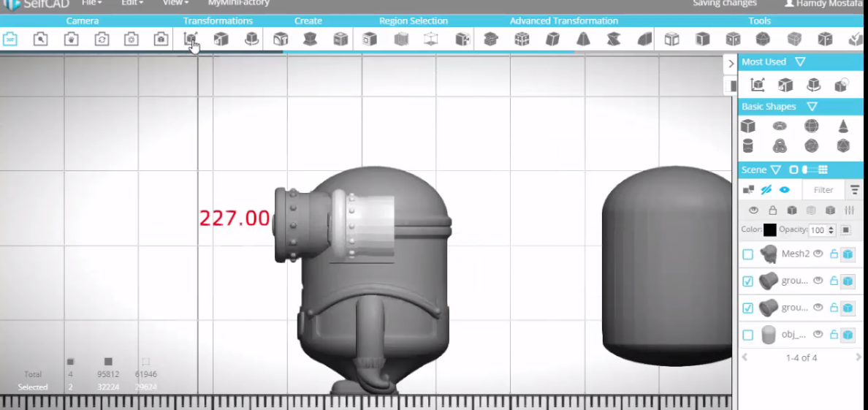The image size is (868, 410).
Task: Select the Move tool in Transformations toolbar
Action: pyautogui.click(x=191, y=39)
